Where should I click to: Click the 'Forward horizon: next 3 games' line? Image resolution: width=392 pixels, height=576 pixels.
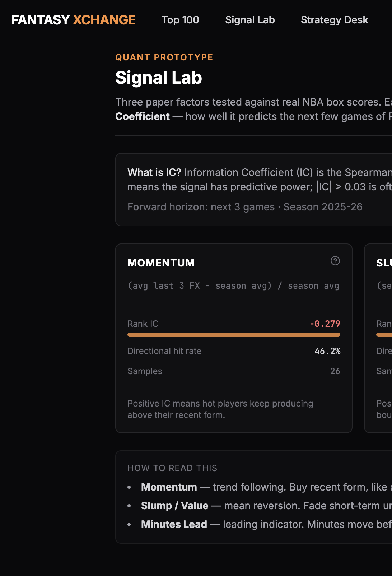pos(201,207)
